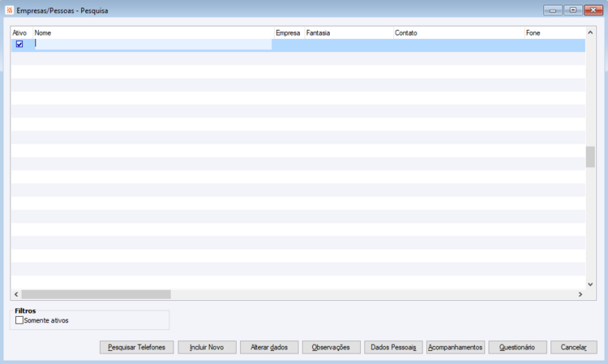Viewport: 608px width, 364px height.
Task: Click the Fantasia column header
Action: click(349, 33)
